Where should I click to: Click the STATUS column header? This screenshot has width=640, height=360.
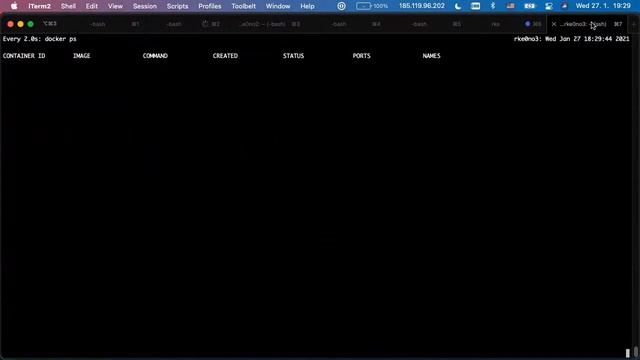[293, 56]
